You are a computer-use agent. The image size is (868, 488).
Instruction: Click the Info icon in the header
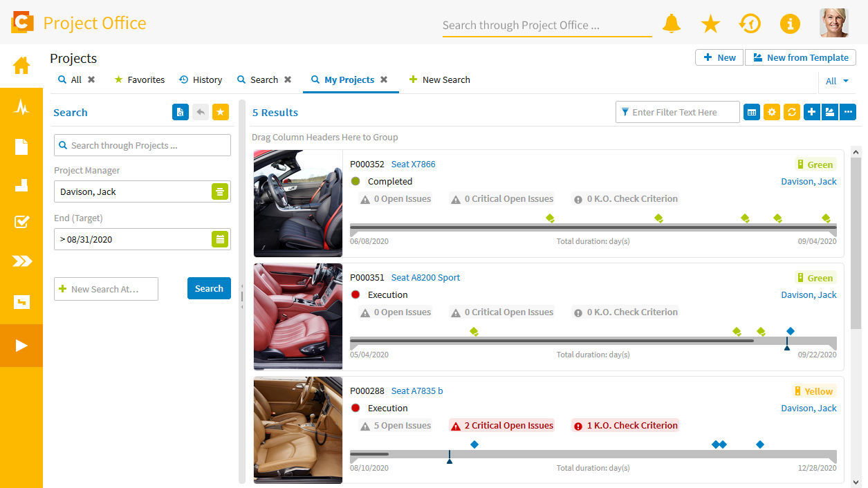(x=790, y=24)
